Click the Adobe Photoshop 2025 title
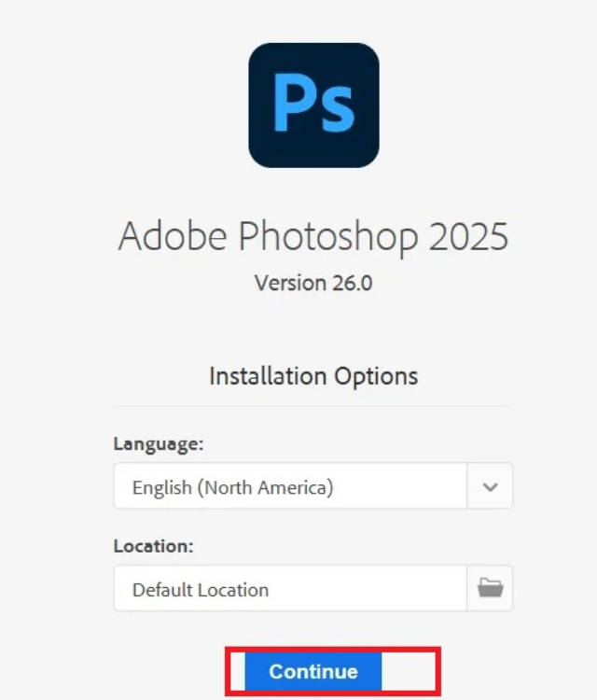597x700 pixels. pos(313,236)
